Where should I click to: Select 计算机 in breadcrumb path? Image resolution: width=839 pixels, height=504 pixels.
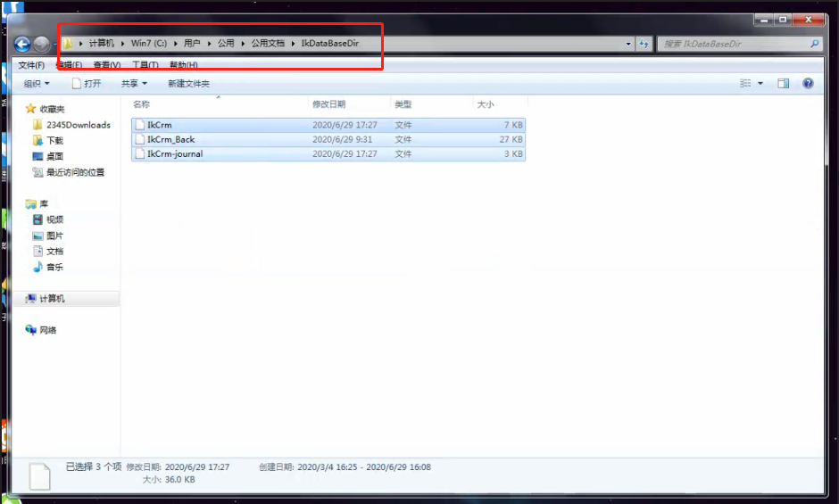(101, 44)
